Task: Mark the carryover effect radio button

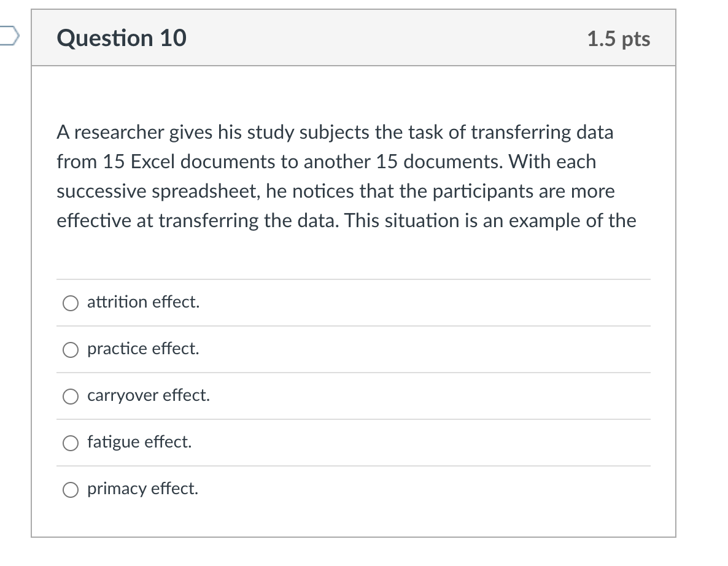Action: coord(71,397)
